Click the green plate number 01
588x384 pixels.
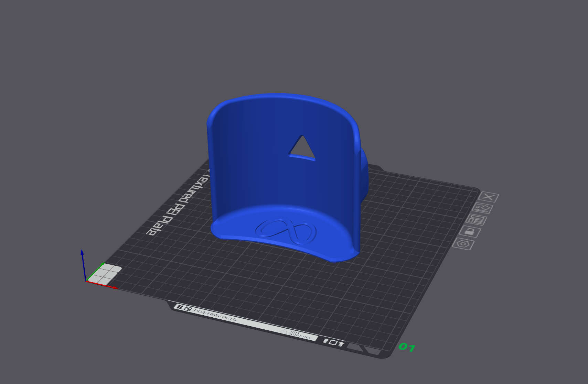tap(407, 347)
